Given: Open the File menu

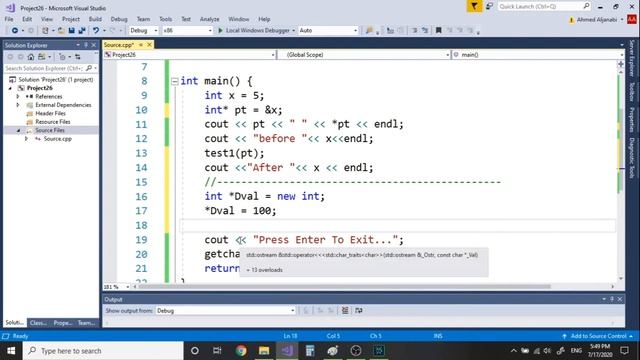Looking at the screenshot, I should point(9,19).
